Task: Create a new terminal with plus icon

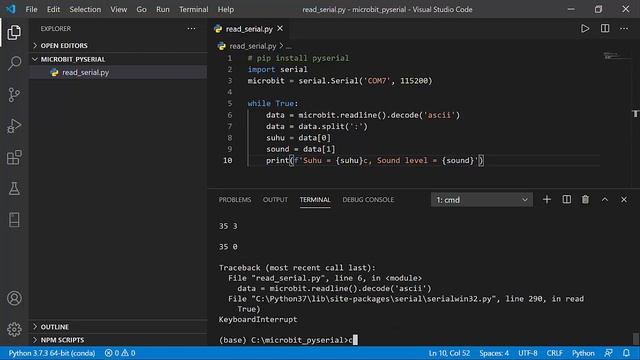Action: [x=547, y=200]
